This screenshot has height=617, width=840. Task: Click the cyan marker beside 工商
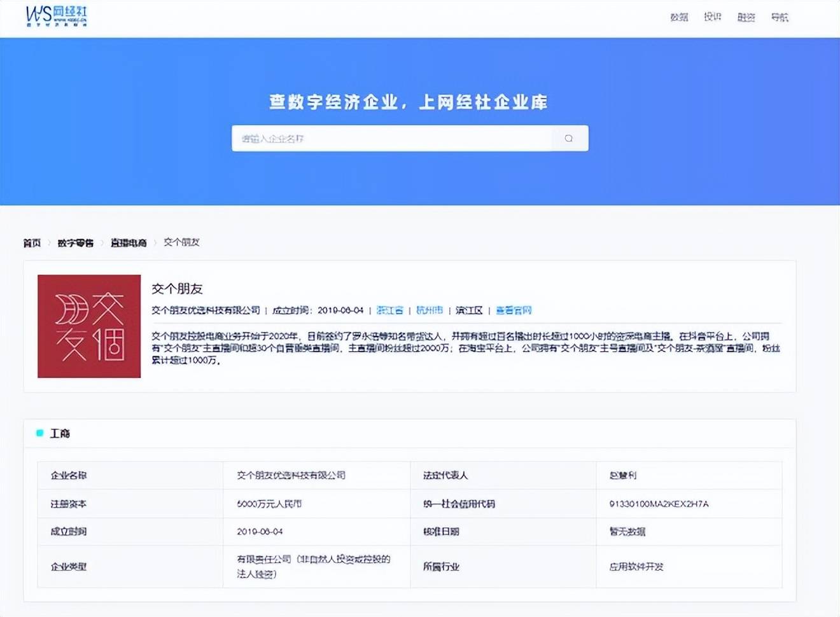[x=40, y=433]
